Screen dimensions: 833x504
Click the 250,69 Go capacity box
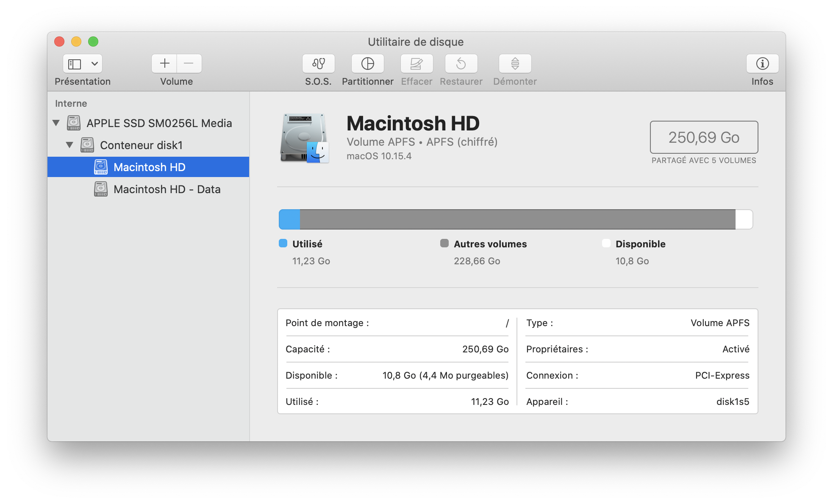(703, 137)
